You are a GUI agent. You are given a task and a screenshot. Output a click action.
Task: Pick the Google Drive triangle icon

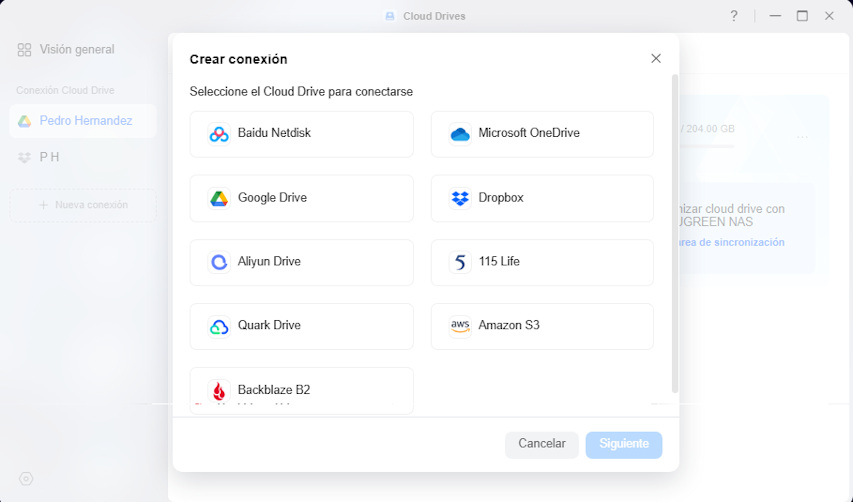pos(219,199)
